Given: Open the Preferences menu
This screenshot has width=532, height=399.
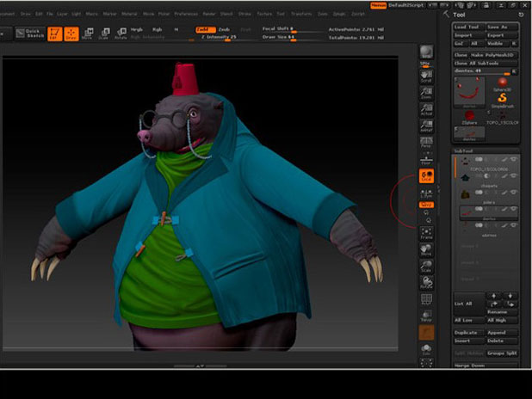Looking at the screenshot, I should [x=186, y=15].
